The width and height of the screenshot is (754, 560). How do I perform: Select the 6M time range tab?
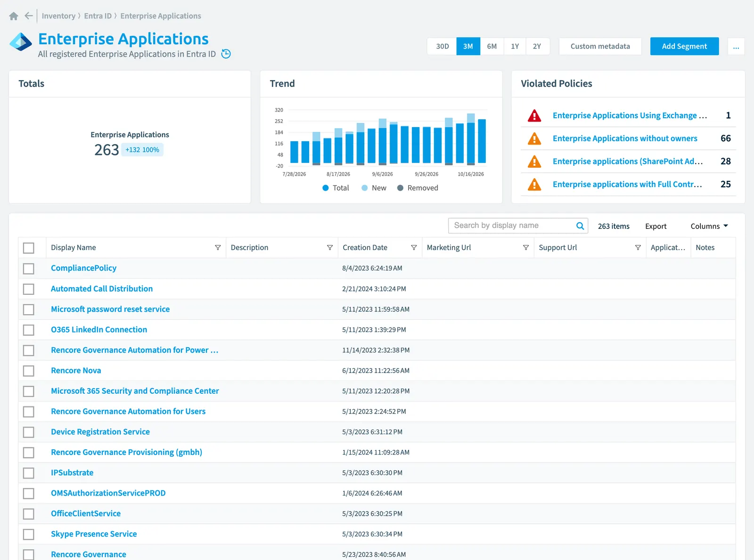click(x=492, y=46)
